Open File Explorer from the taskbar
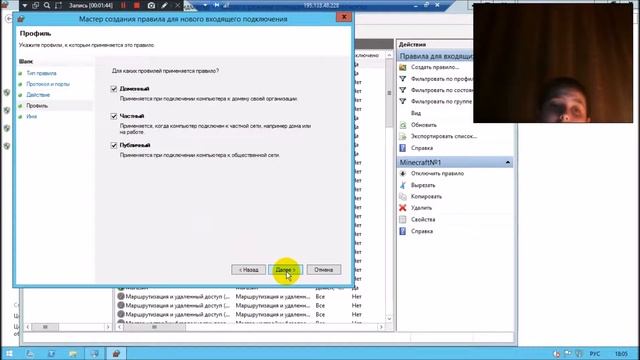Viewport: 640px width, 360px height. point(73,353)
